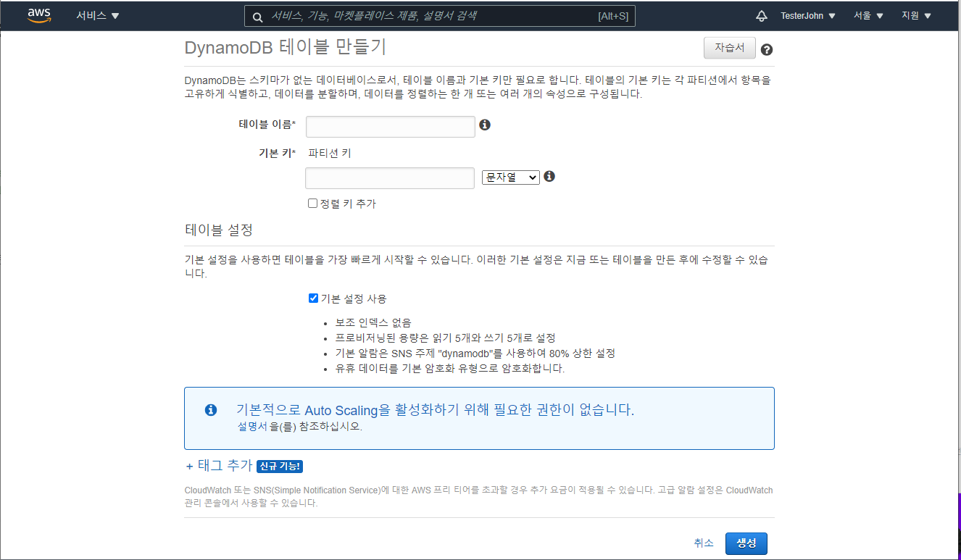Click the "파티션 키" label
This screenshot has height=560, width=961.
[330, 153]
